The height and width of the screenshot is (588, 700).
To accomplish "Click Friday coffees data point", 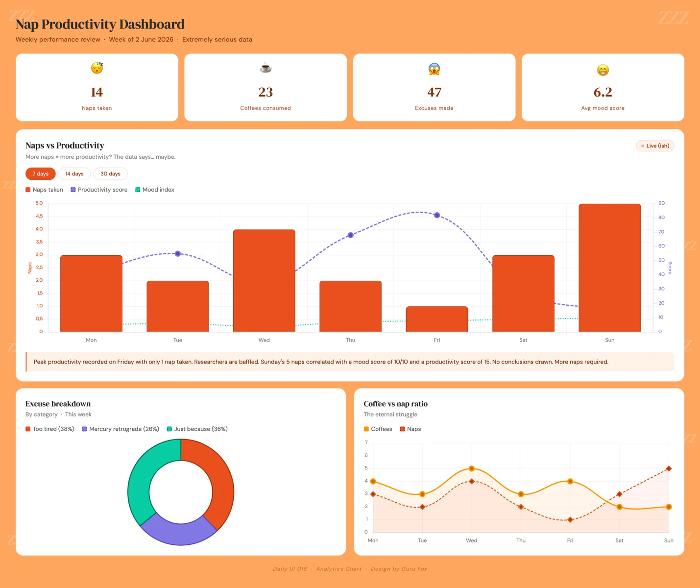I will (570, 482).
